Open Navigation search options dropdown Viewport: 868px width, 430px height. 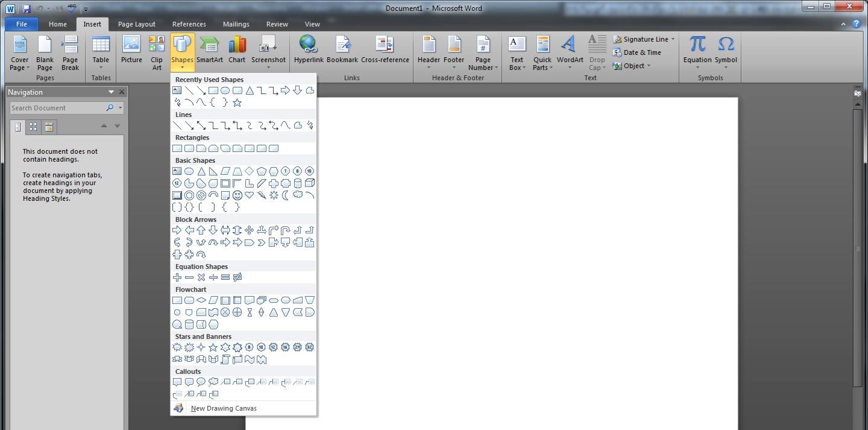121,108
